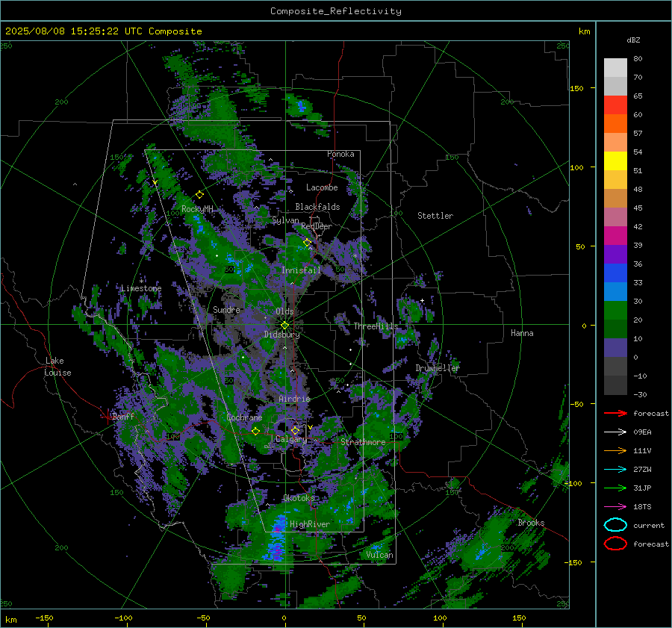Select the cyan 27ZW arrow icon
Screen dimensions: 672x628
pos(615,470)
